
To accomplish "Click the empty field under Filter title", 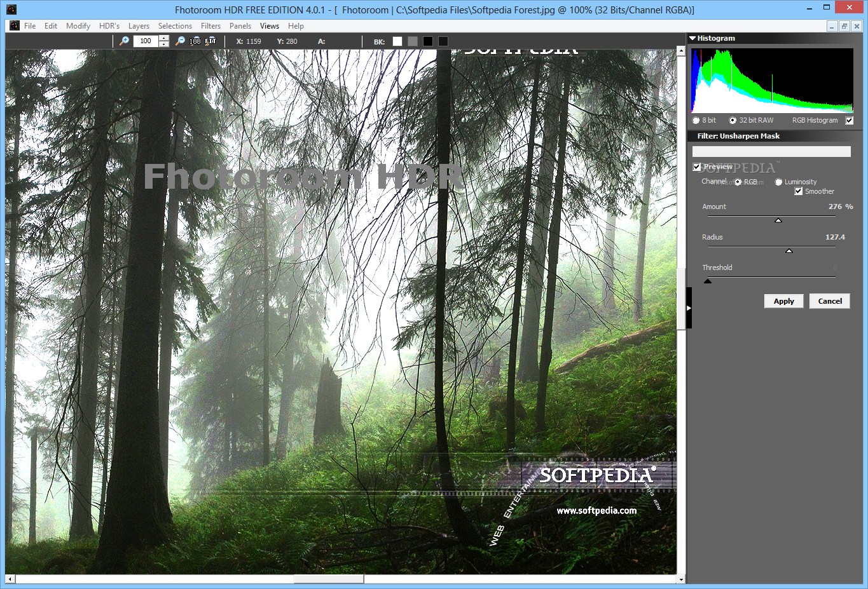I will tap(771, 151).
